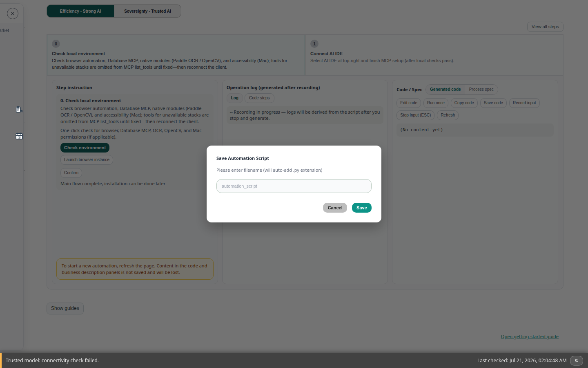Click the '(No content yet)' code area
Image resolution: width=588 pixels, height=368 pixels.
475,130
